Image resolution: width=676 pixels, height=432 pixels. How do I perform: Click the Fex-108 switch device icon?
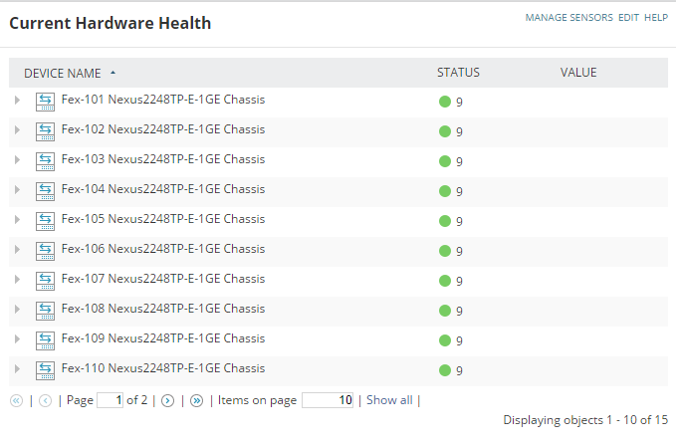pos(45,311)
